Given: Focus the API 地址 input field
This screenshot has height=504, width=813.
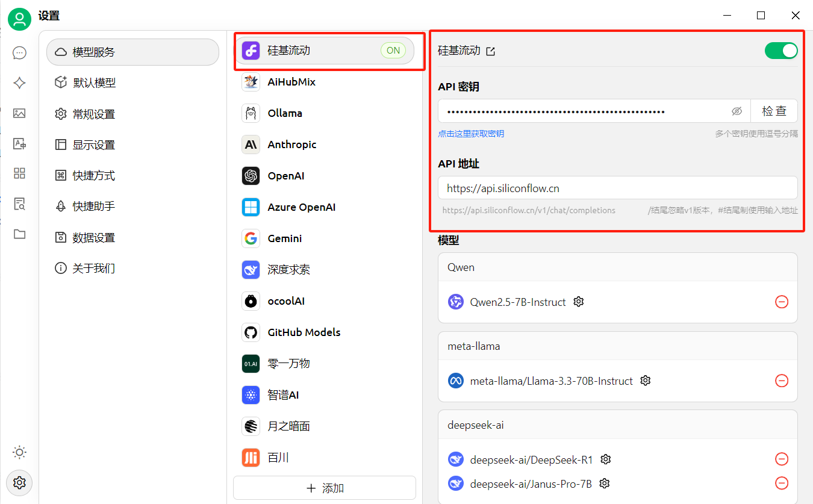Looking at the screenshot, I should [618, 188].
